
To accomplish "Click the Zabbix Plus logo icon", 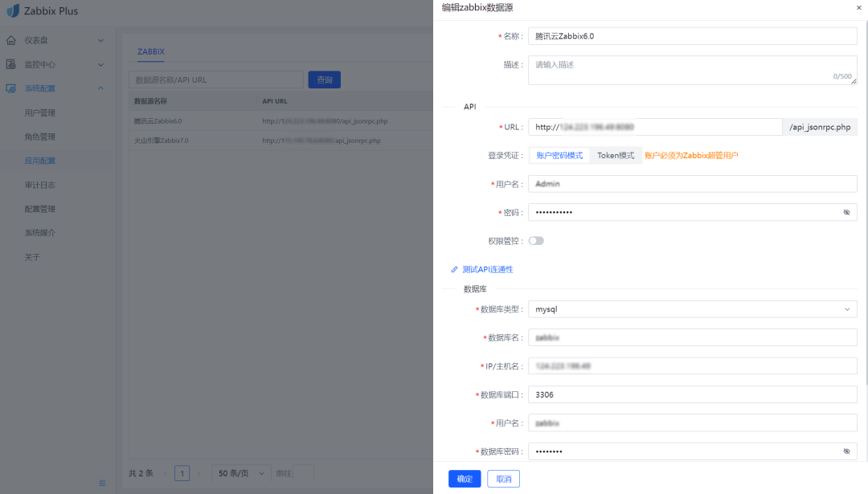I will (x=13, y=10).
